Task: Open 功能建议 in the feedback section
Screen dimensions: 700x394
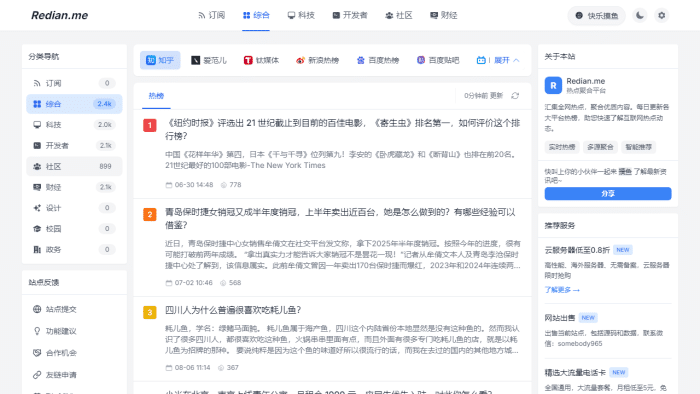Action: [x=74, y=331]
